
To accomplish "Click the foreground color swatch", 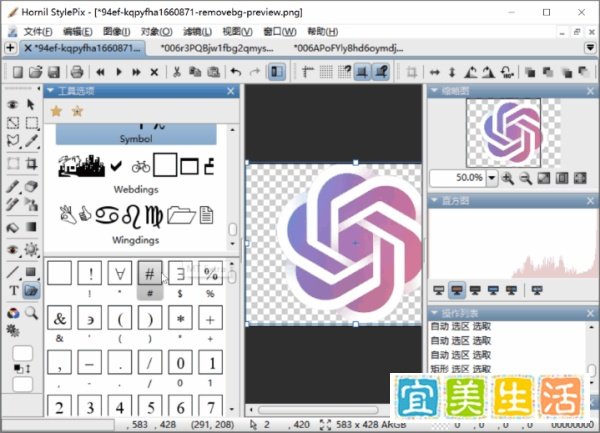I will pos(23,354).
